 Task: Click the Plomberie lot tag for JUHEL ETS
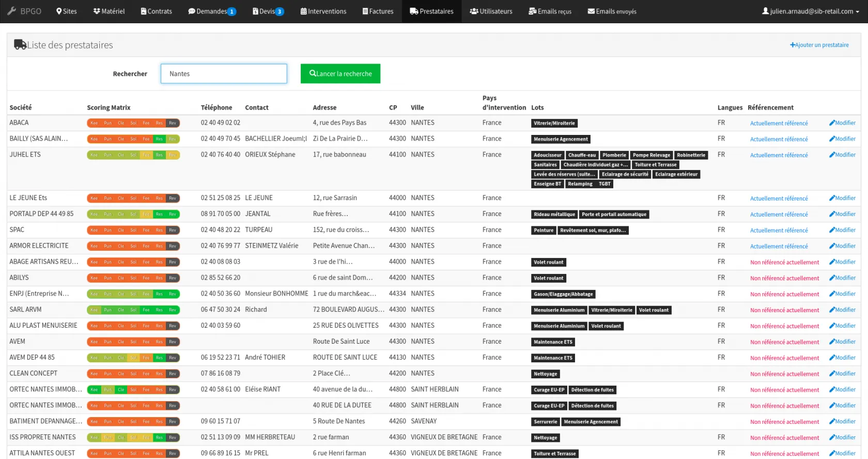[x=614, y=155]
